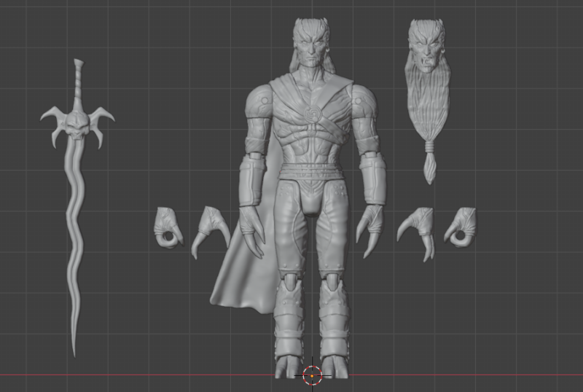This screenshot has height=392, width=583.
Task: Select the far-right gripping hand accessory
Action: tap(461, 226)
